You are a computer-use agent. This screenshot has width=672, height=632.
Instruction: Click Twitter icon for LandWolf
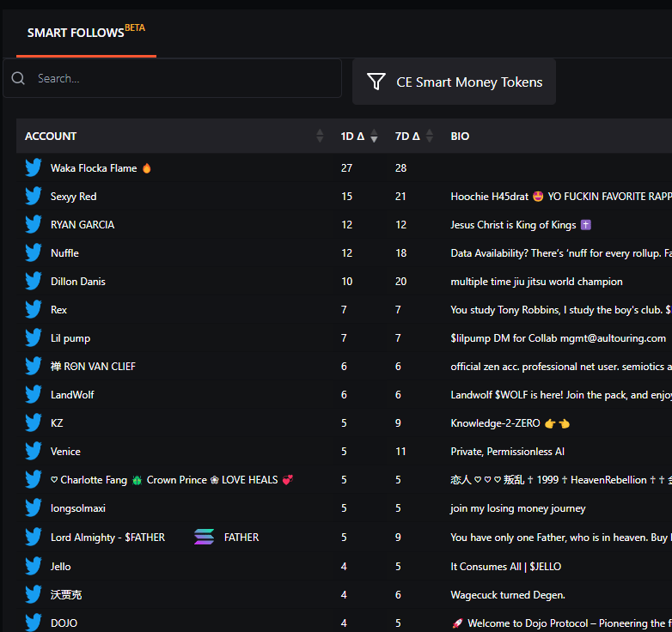(33, 394)
